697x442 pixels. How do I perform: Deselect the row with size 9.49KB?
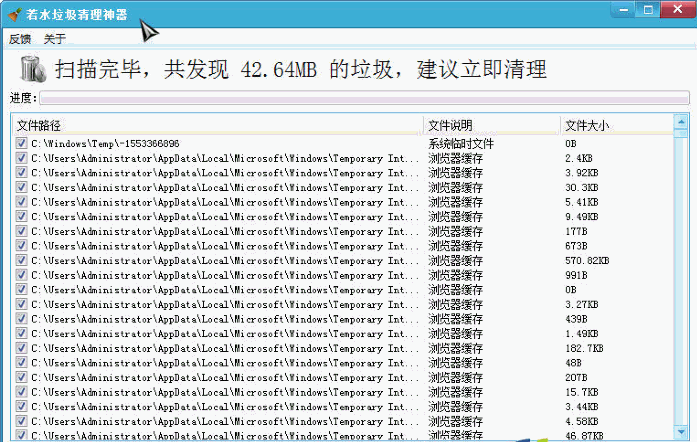coord(21,216)
